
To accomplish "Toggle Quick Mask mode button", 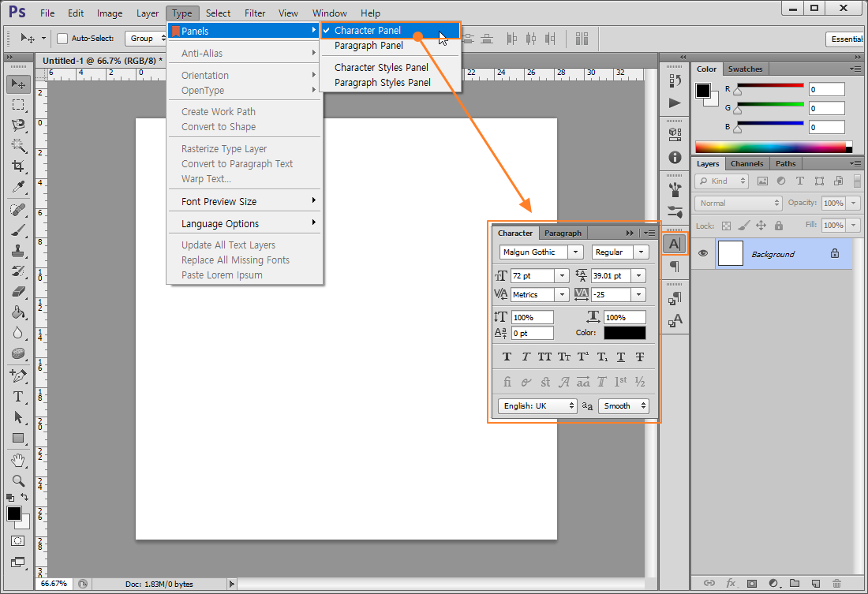I will 17,541.
